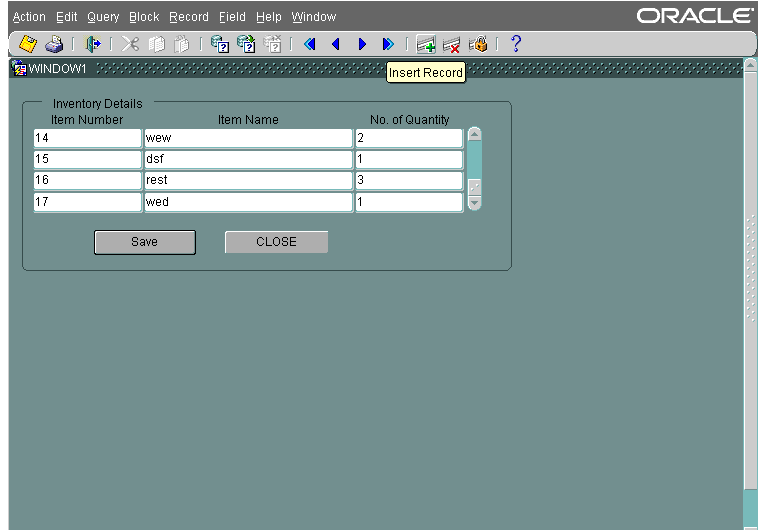Open the Block menu
Viewport: 759px width, 530px height.
click(144, 17)
